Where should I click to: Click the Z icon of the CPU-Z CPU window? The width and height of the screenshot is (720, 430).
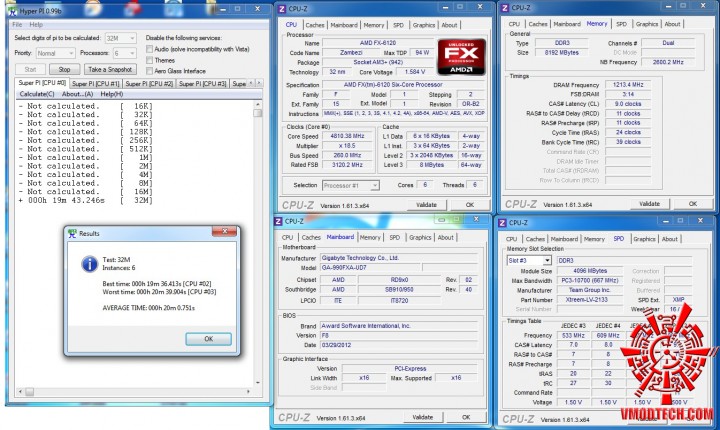(x=281, y=8)
